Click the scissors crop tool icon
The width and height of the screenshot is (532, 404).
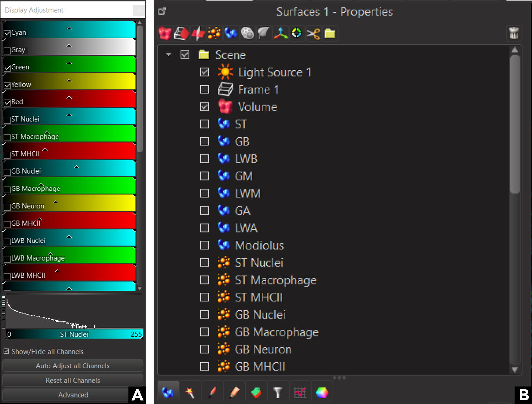tap(313, 34)
